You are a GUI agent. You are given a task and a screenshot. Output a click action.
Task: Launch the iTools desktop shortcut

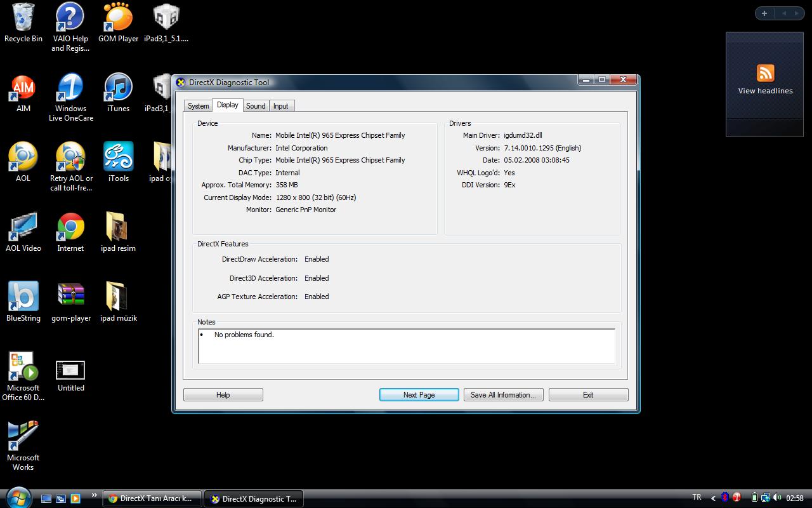coord(118,163)
